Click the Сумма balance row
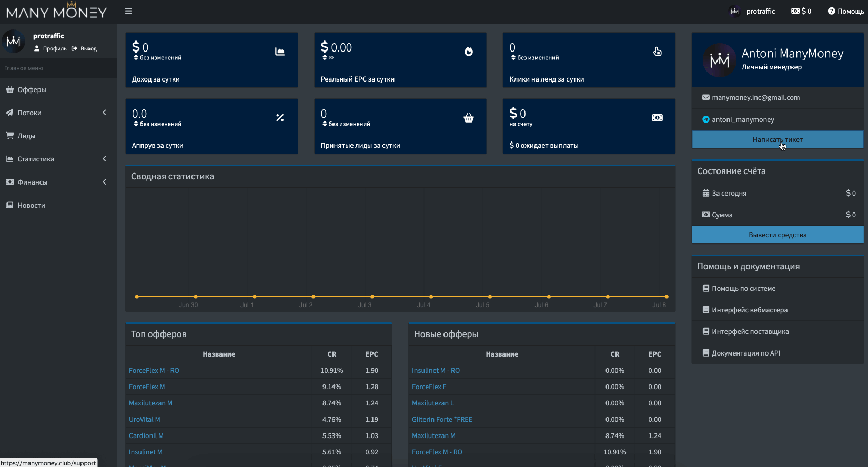This screenshot has height=467, width=868. click(x=778, y=215)
